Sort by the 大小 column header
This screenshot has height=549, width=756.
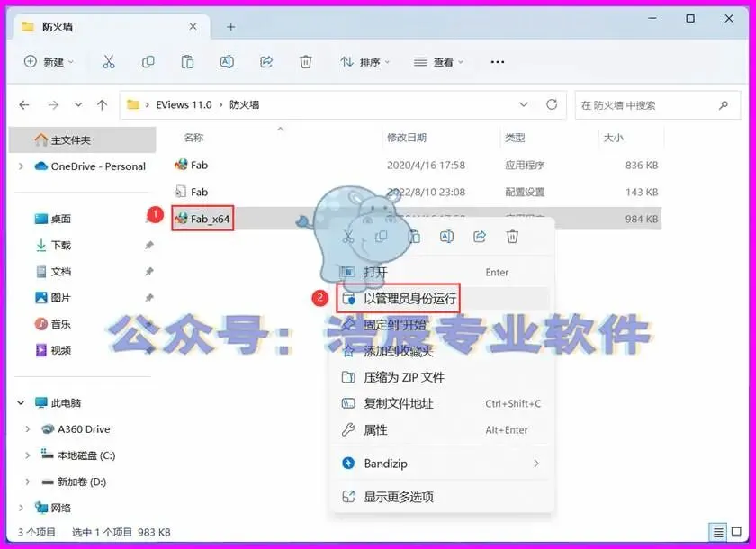click(x=613, y=138)
